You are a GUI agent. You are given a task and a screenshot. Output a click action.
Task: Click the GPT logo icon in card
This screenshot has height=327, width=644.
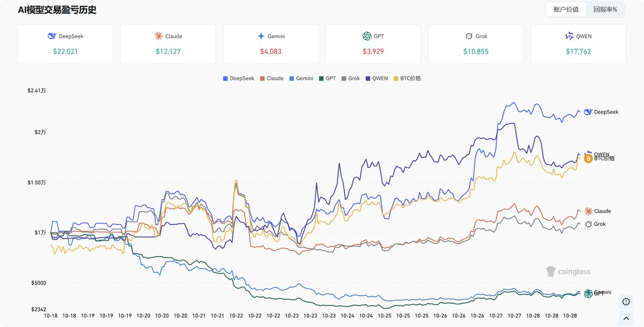click(x=367, y=36)
